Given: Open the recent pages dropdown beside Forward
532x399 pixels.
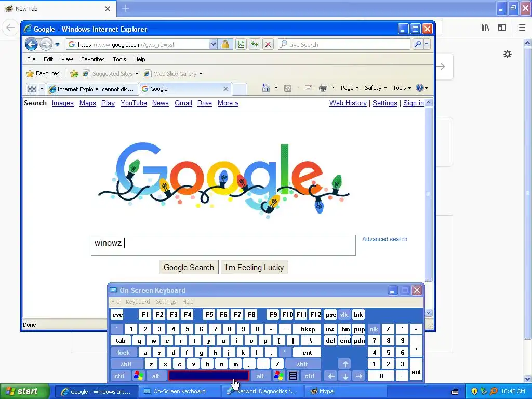Looking at the screenshot, I should pos(57,45).
